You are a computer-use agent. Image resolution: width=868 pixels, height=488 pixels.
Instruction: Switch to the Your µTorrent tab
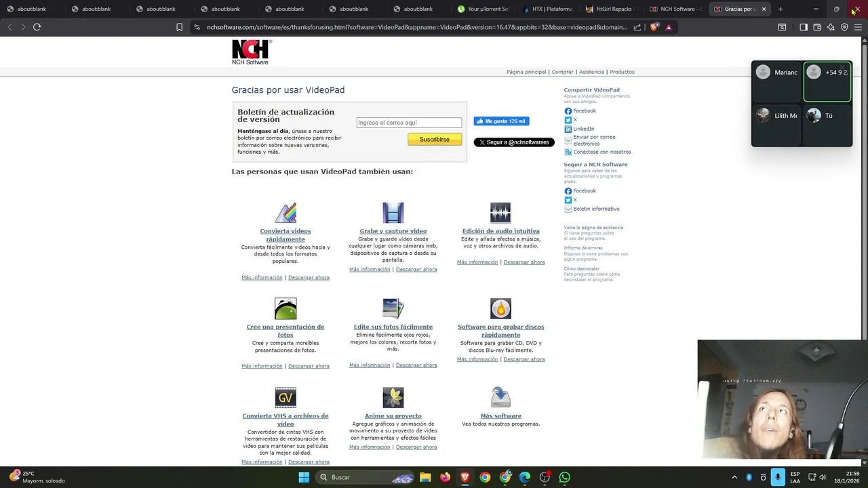click(x=483, y=9)
